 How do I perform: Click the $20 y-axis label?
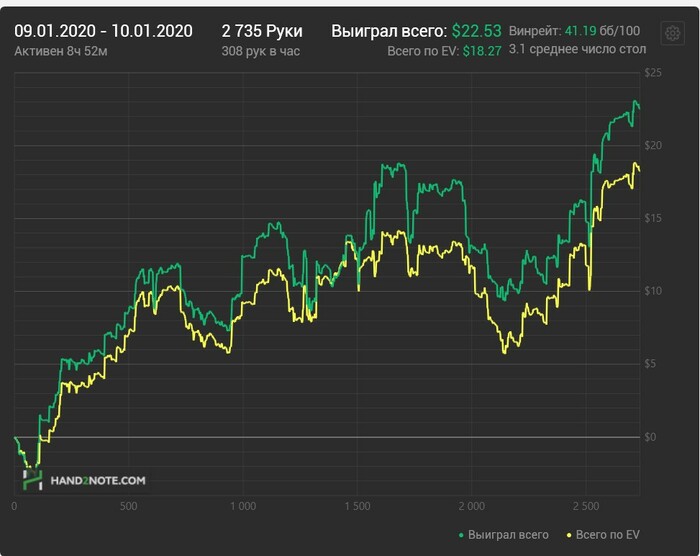pos(653,145)
